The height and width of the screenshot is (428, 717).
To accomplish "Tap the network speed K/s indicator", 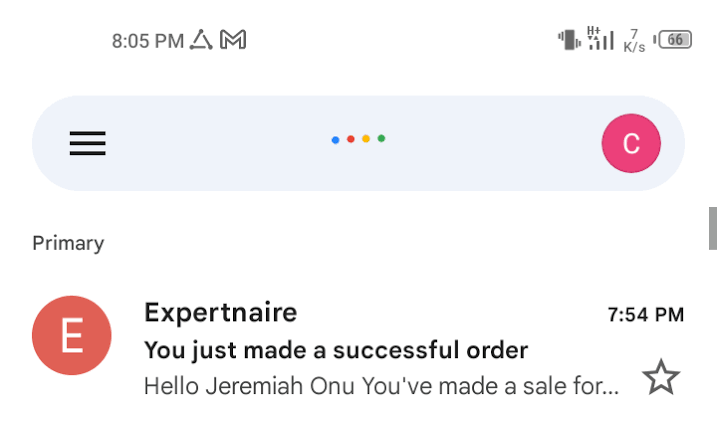I will pyautogui.click(x=634, y=41).
